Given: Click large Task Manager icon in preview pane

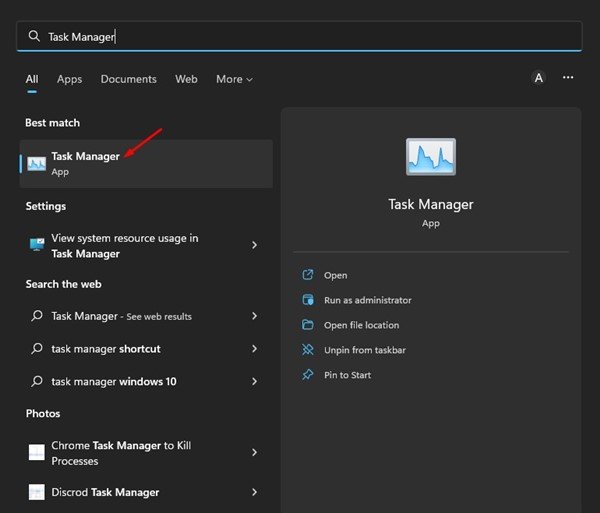Looking at the screenshot, I should click(431, 157).
